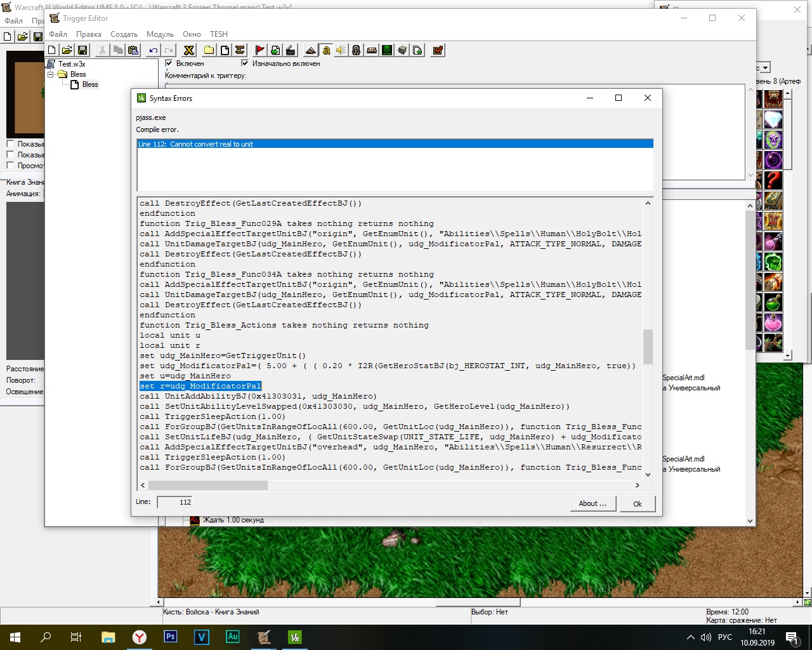Open Object Manager cube icon
The image size is (812, 650).
[x=402, y=50]
